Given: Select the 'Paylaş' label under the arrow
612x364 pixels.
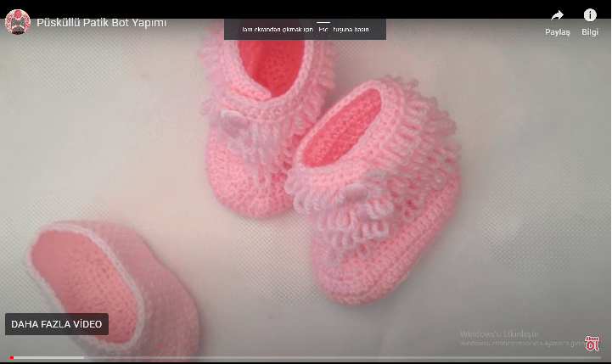Looking at the screenshot, I should pyautogui.click(x=557, y=32).
